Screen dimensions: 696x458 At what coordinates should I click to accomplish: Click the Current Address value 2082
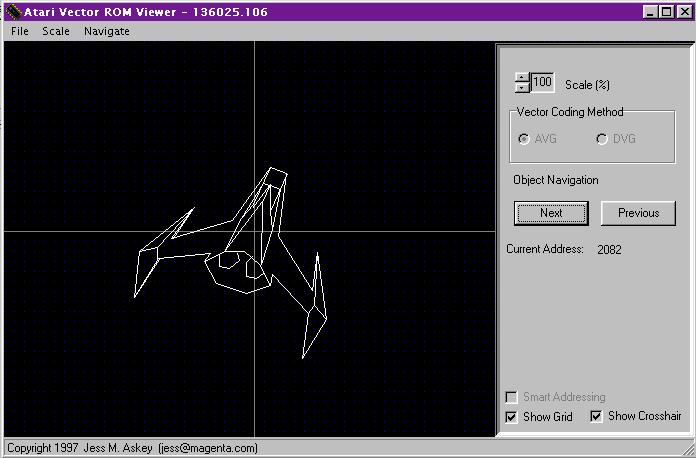609,249
